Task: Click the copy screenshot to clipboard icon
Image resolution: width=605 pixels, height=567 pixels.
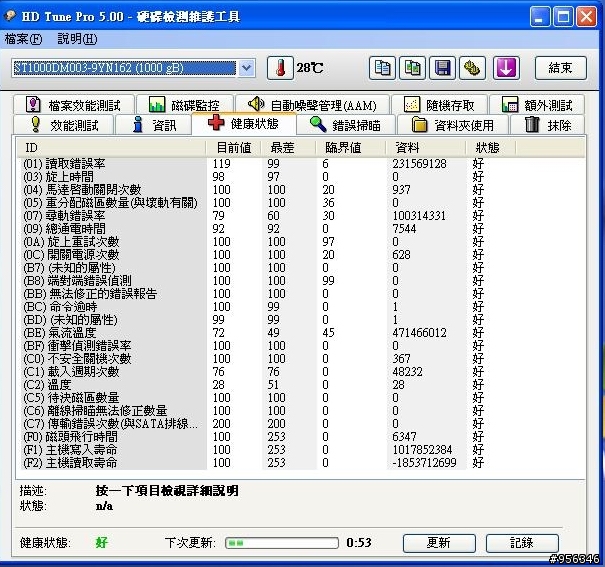Action: click(412, 68)
